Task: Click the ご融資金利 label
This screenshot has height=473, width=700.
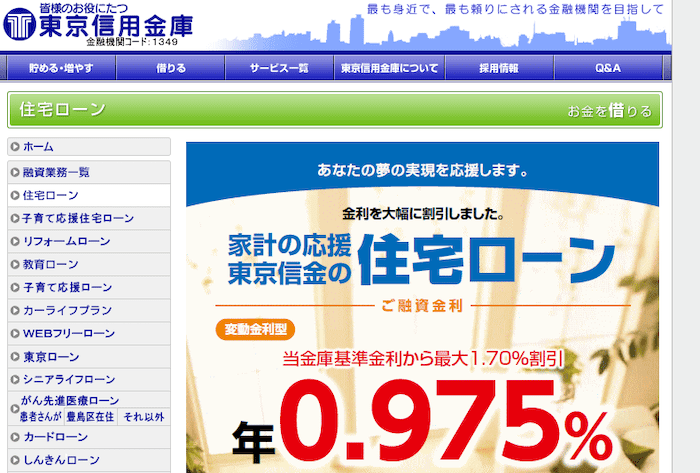Action: 422,306
